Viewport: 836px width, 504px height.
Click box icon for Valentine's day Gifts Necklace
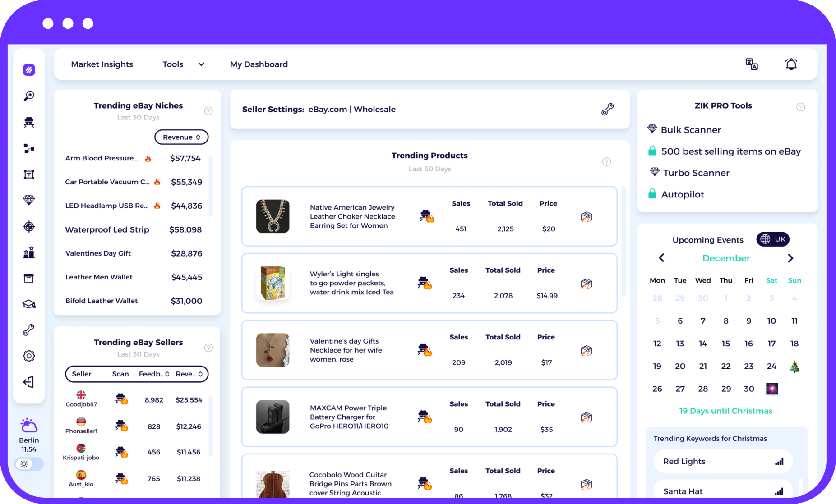click(x=587, y=351)
